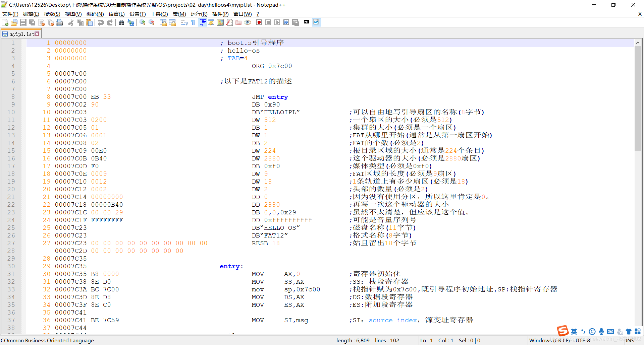Zoom out with the magnifier minus icon

(x=152, y=22)
